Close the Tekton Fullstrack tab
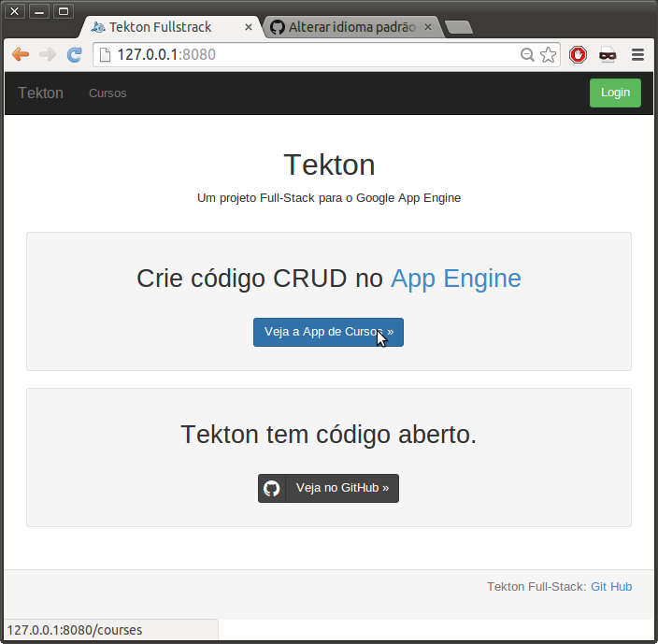 [249, 27]
